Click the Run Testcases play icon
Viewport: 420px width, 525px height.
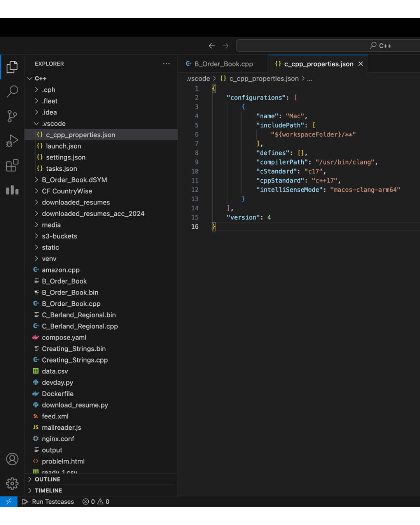point(25,502)
